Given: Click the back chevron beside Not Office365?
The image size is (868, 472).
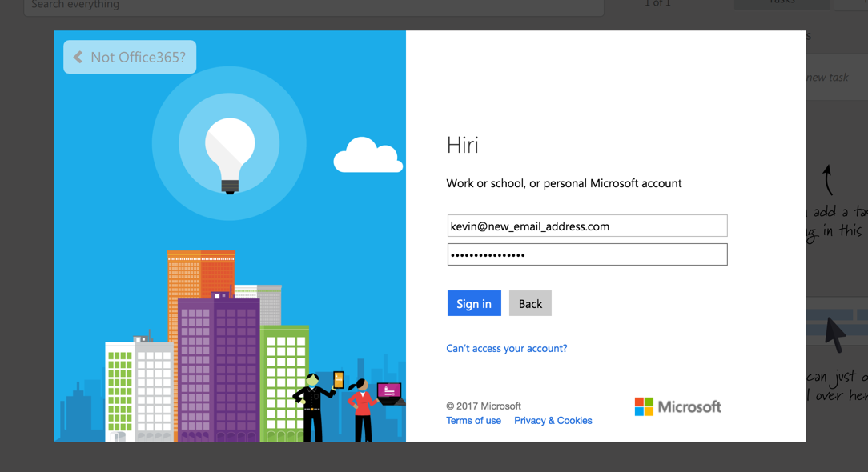Looking at the screenshot, I should click(x=78, y=57).
